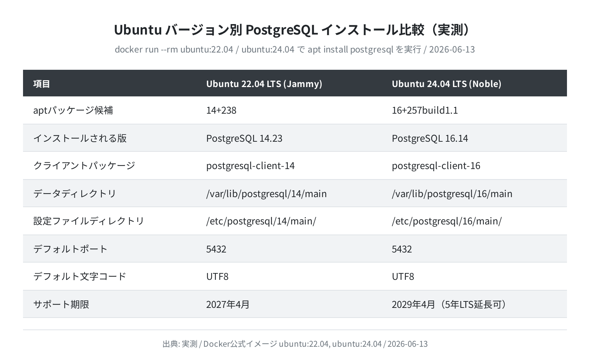The width and height of the screenshot is (590, 364).
Task: Click the 'PostgreSQL 16.14' cell
Action: click(x=430, y=138)
